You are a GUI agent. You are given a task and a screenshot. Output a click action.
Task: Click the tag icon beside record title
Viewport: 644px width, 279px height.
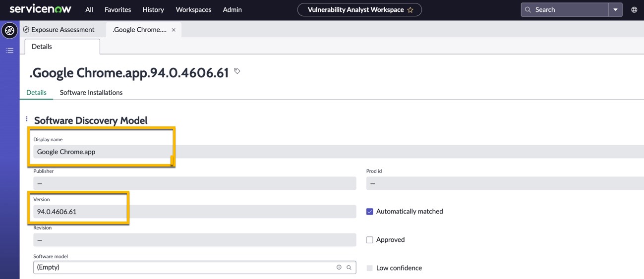(237, 71)
